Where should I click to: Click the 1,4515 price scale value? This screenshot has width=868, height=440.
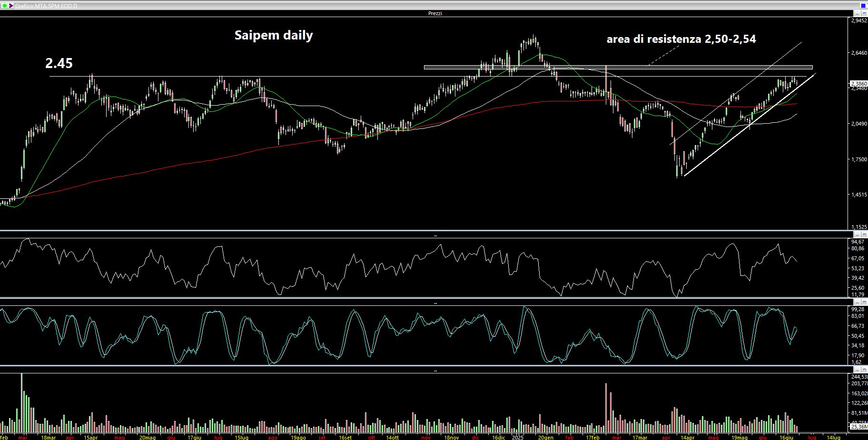pos(859,195)
